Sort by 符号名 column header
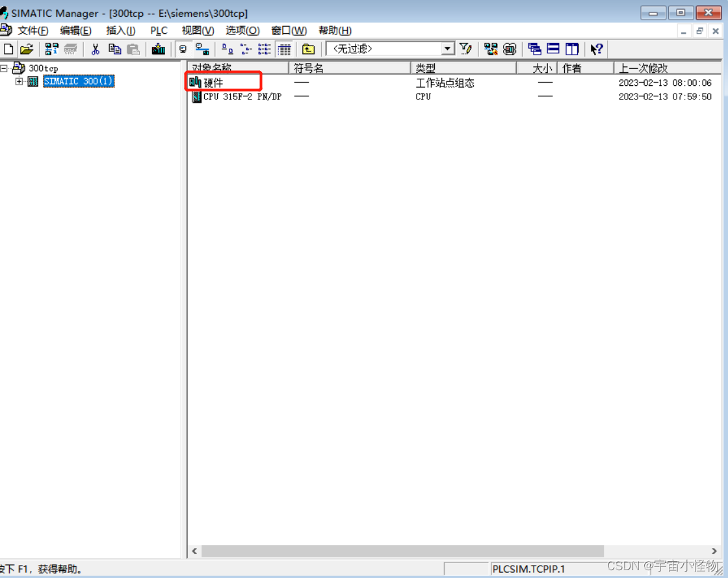 point(350,68)
